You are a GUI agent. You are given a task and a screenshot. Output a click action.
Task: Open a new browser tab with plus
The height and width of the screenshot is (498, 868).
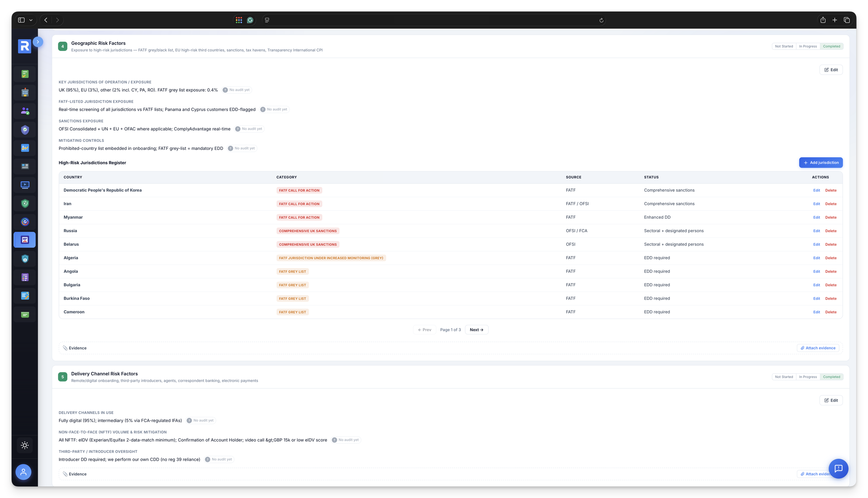click(835, 20)
